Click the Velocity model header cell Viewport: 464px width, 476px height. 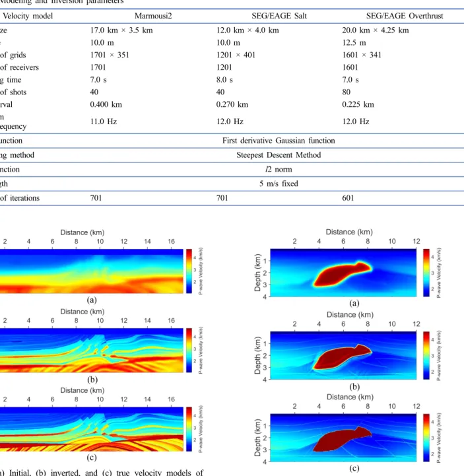pyautogui.click(x=28, y=16)
